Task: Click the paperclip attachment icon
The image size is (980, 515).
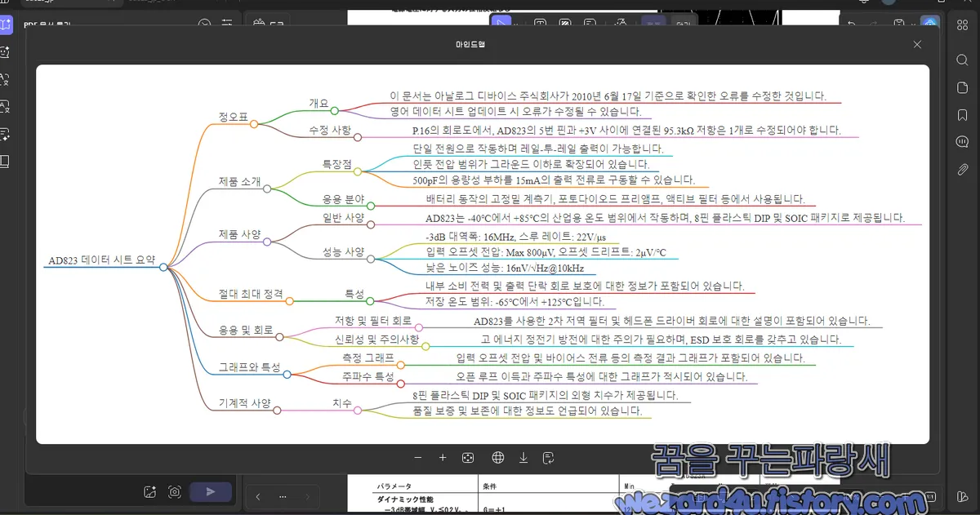Action: [x=960, y=169]
